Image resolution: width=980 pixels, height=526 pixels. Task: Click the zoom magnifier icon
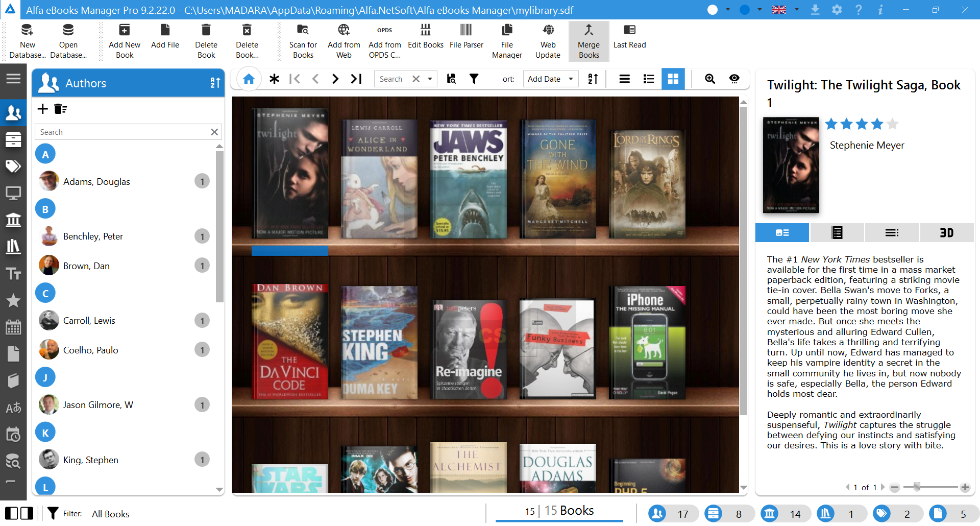click(709, 79)
